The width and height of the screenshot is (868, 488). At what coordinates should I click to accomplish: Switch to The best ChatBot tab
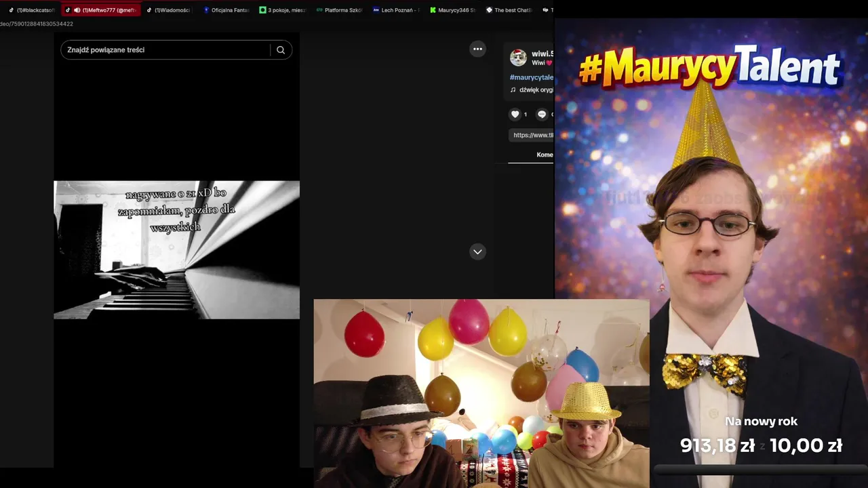tap(509, 10)
